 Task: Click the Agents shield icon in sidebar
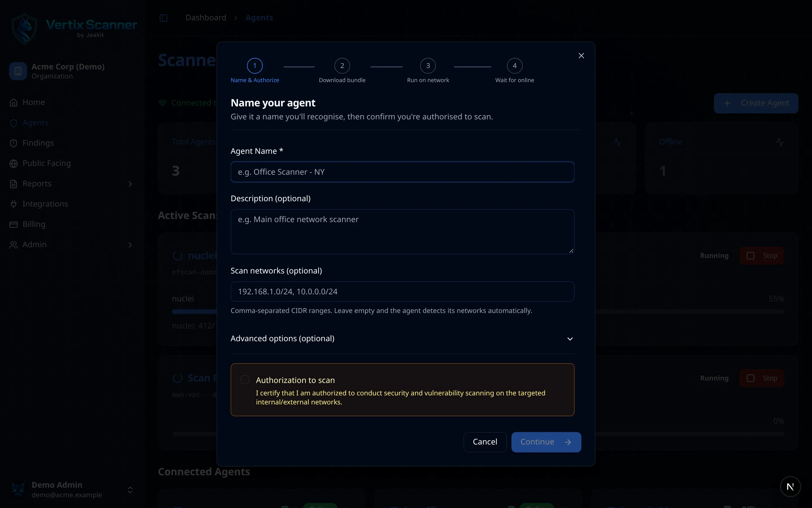[14, 123]
